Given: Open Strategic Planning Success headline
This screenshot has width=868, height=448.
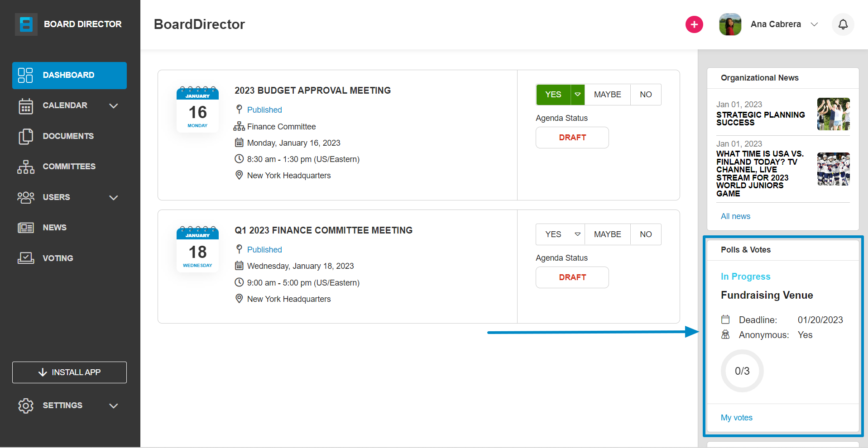Looking at the screenshot, I should [x=761, y=119].
